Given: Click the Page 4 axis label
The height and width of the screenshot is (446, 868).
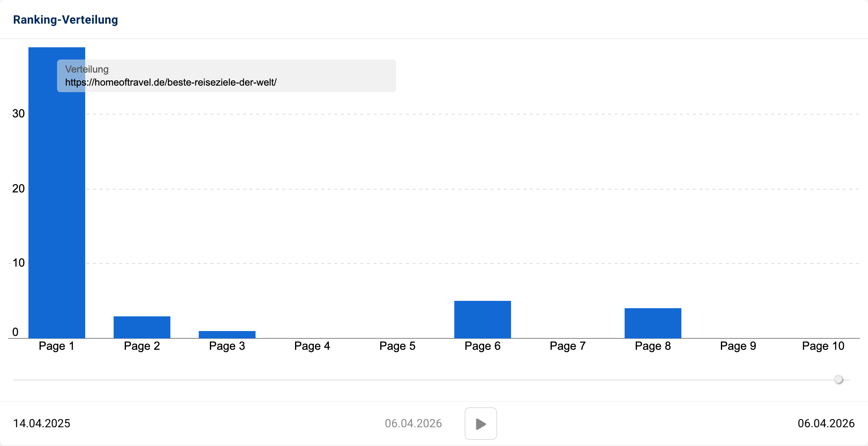Looking at the screenshot, I should (x=312, y=346).
